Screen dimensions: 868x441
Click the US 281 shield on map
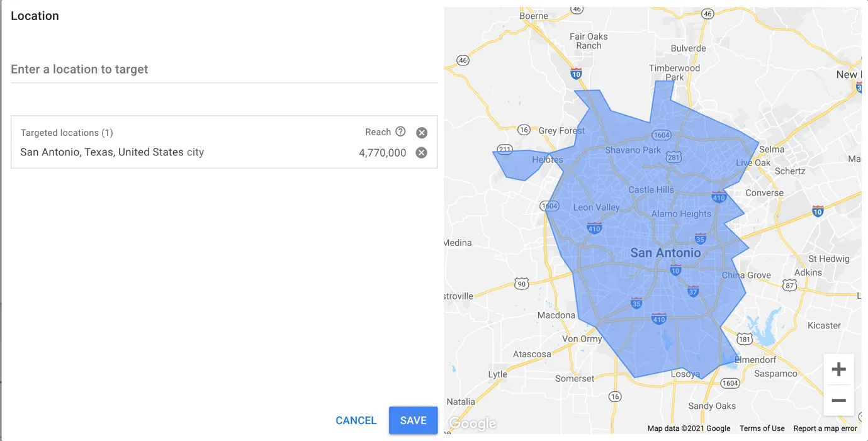click(674, 157)
